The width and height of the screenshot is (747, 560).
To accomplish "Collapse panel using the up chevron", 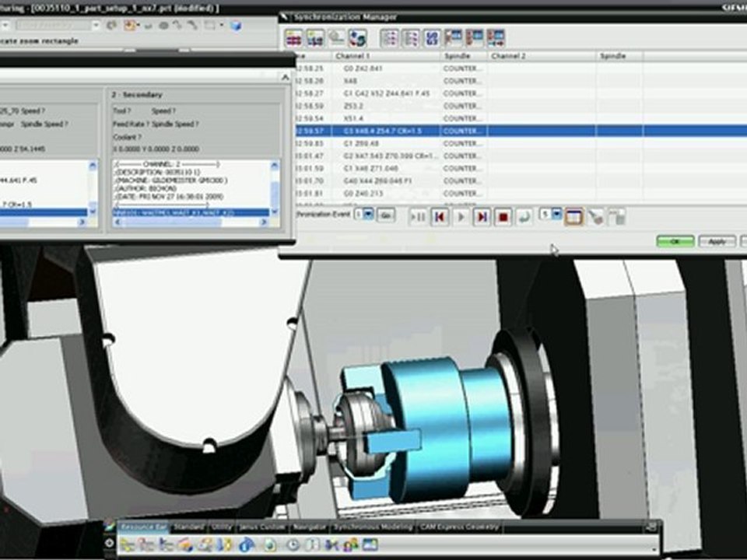I will pos(285,77).
